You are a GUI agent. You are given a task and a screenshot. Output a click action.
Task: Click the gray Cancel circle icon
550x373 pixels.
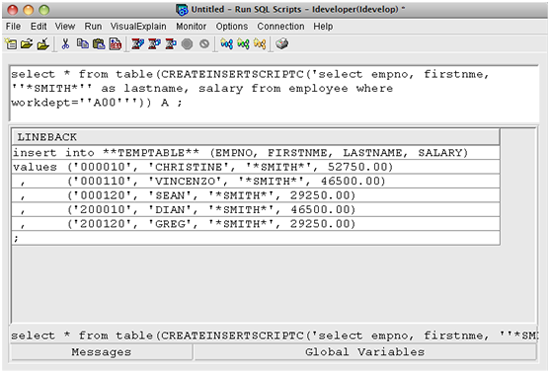[x=204, y=44]
